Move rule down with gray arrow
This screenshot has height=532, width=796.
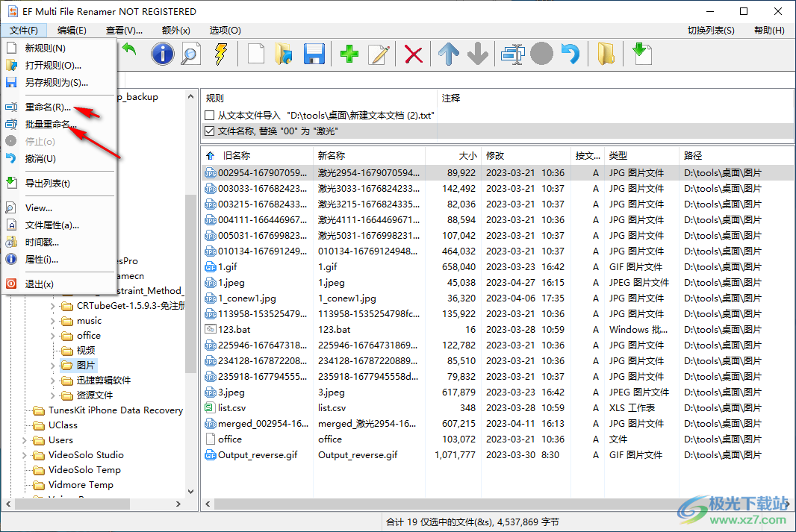[478, 54]
